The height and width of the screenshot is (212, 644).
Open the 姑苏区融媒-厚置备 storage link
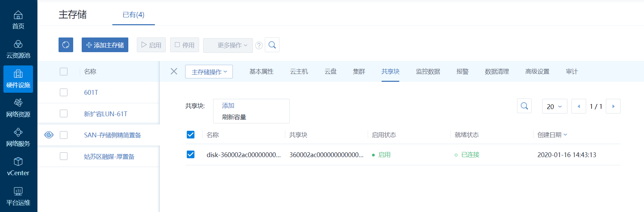109,156
